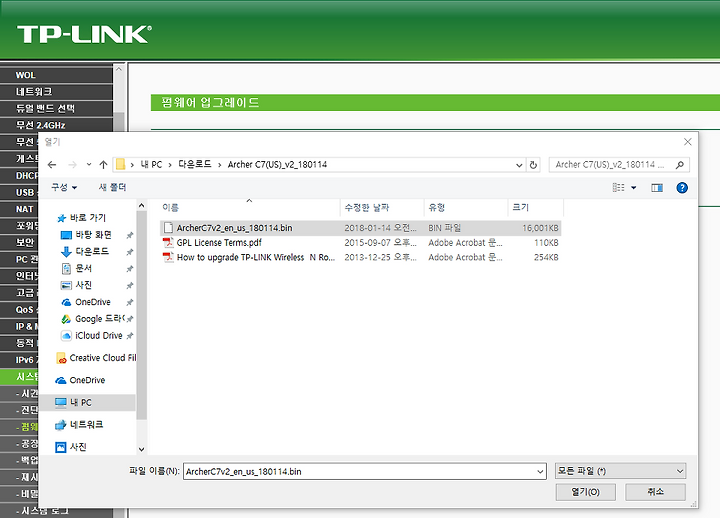This screenshot has height=518, width=720.
Task: Open 무선 2.4GHz router menu
Action: pos(56,125)
